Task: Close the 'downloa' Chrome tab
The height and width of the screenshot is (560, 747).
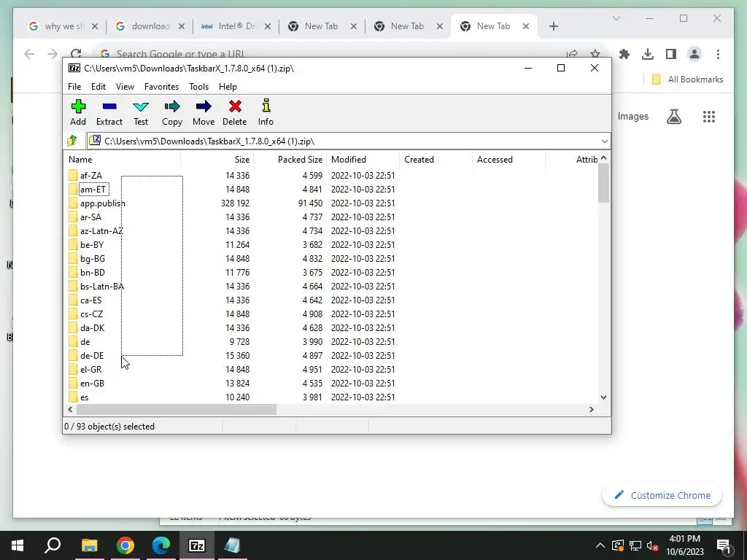Action: pos(182,27)
